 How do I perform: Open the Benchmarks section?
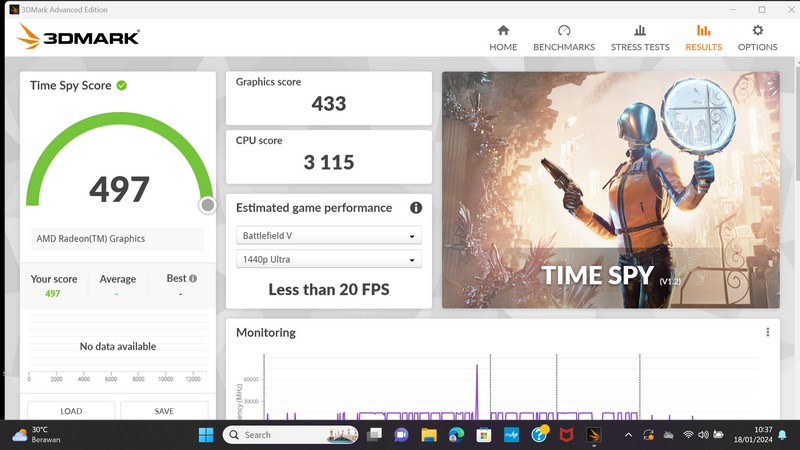pos(564,38)
